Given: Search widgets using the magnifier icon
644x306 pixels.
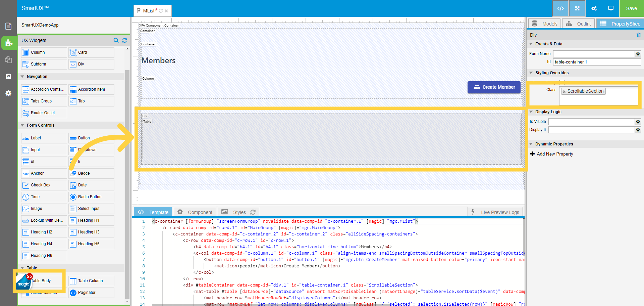Looking at the screenshot, I should point(116,40).
